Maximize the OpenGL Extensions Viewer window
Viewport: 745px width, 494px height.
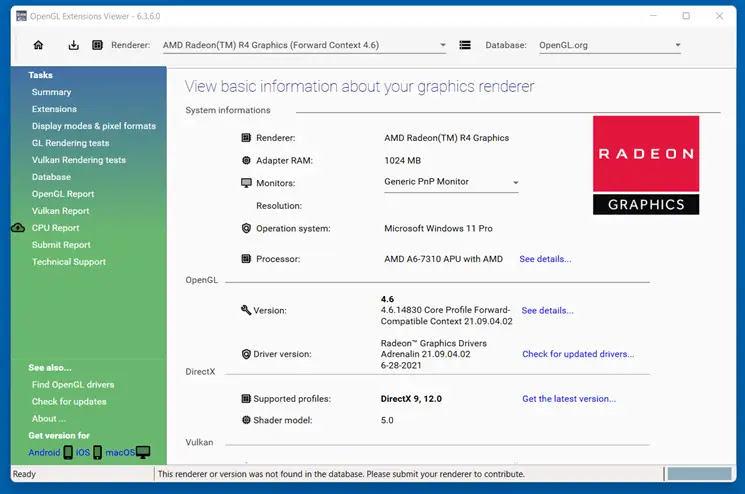coord(686,16)
